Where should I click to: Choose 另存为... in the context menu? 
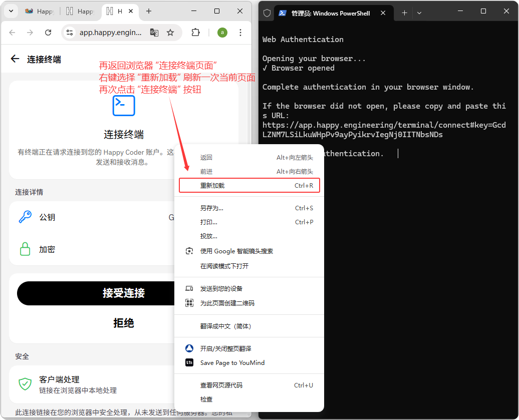click(212, 208)
